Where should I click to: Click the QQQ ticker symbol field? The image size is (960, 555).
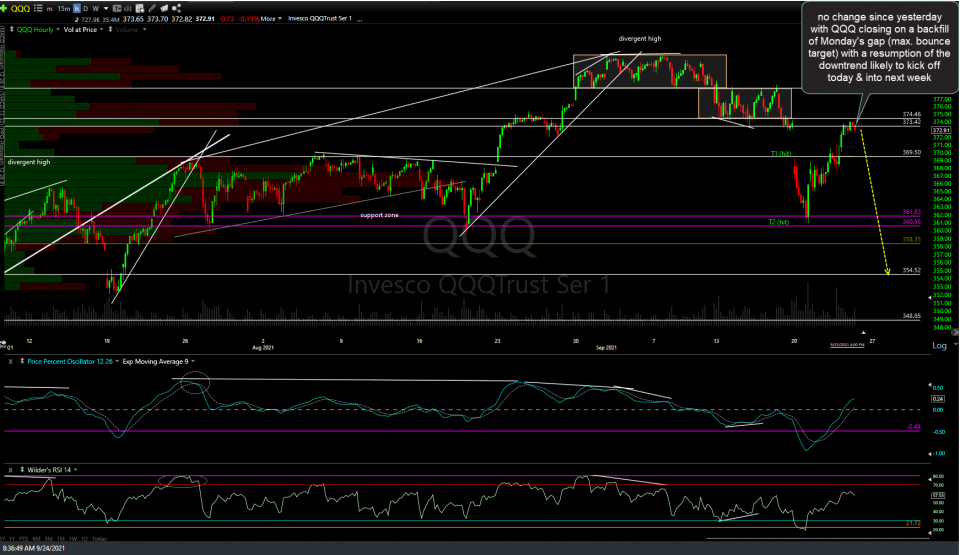[20, 9]
